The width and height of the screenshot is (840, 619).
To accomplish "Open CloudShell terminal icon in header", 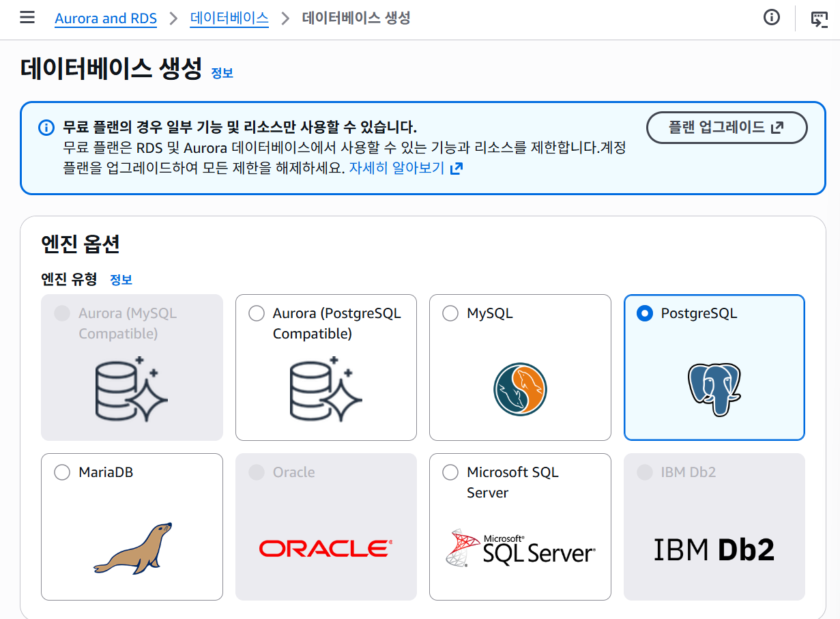I will click(x=819, y=18).
